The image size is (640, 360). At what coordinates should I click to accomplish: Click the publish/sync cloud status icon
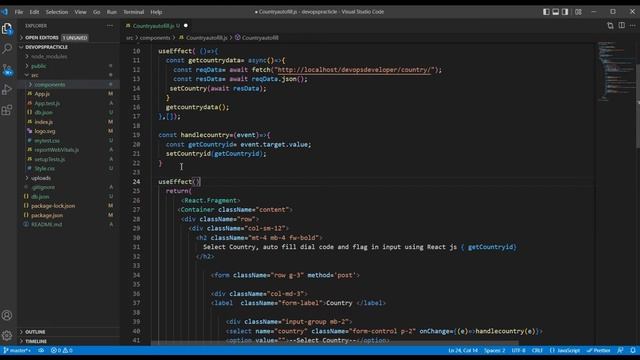click(x=41, y=351)
